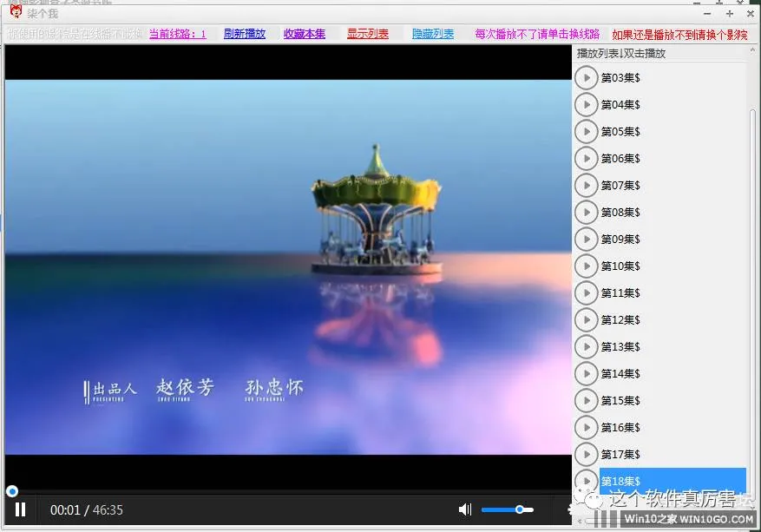The height and width of the screenshot is (532, 761).
Task: Click 隐藏列表 to hide list
Action: (433, 34)
